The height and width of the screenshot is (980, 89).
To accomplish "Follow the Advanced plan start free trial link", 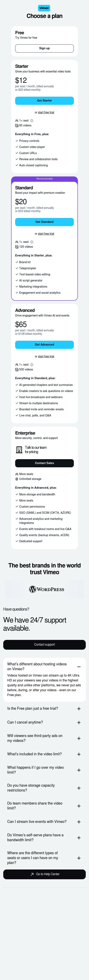I will pyautogui.click(x=46, y=356).
